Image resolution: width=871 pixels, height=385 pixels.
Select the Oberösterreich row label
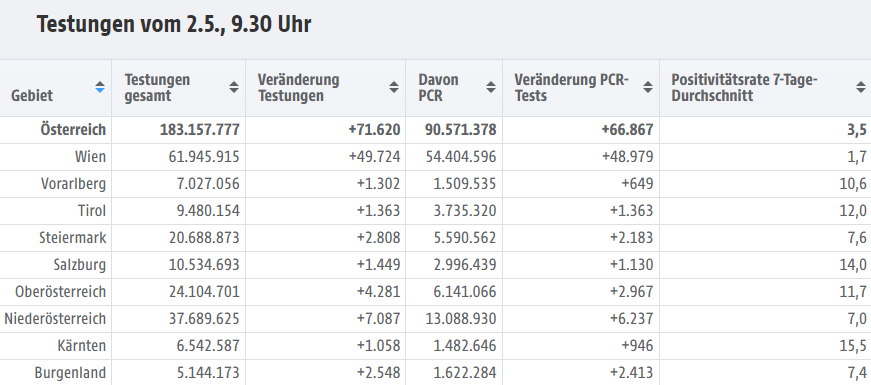pyautogui.click(x=61, y=292)
